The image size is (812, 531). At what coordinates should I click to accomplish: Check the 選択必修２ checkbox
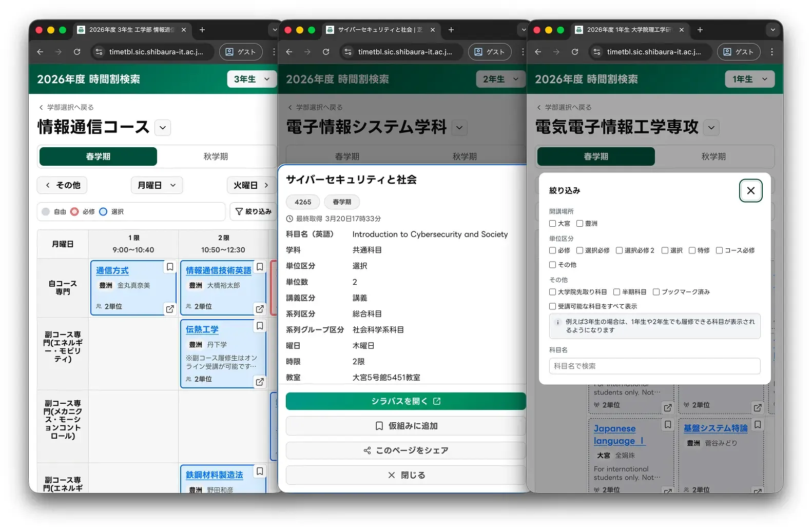click(x=619, y=250)
